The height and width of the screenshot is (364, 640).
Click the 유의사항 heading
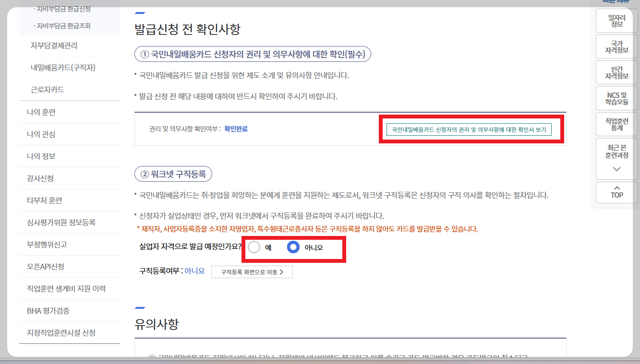click(157, 325)
